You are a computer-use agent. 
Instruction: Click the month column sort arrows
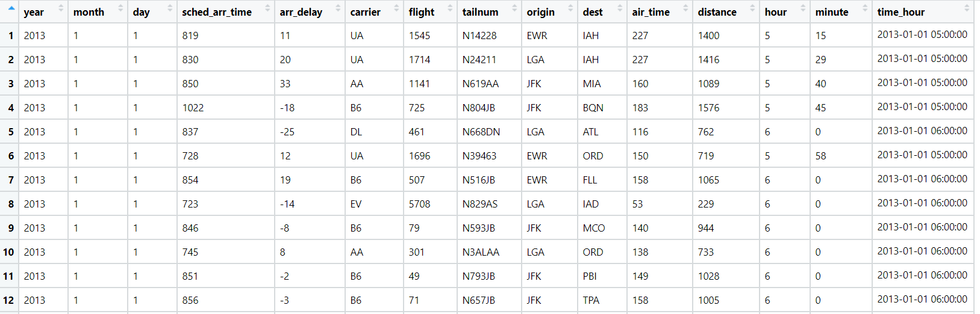click(x=120, y=8)
